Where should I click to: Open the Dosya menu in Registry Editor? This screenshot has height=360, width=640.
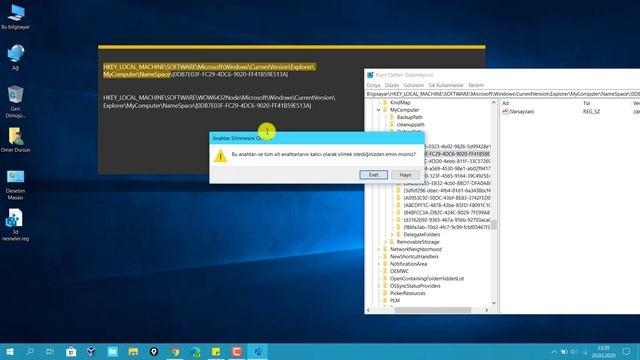373,85
